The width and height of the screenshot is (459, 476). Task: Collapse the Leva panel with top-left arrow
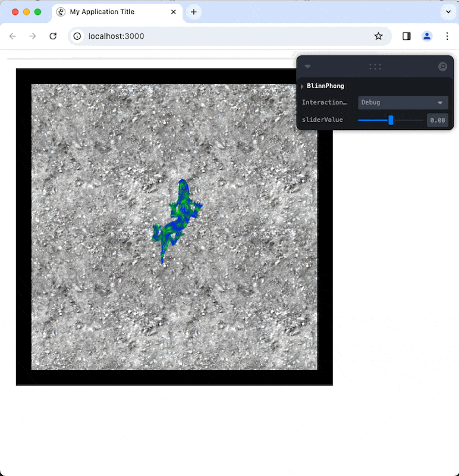pyautogui.click(x=307, y=67)
